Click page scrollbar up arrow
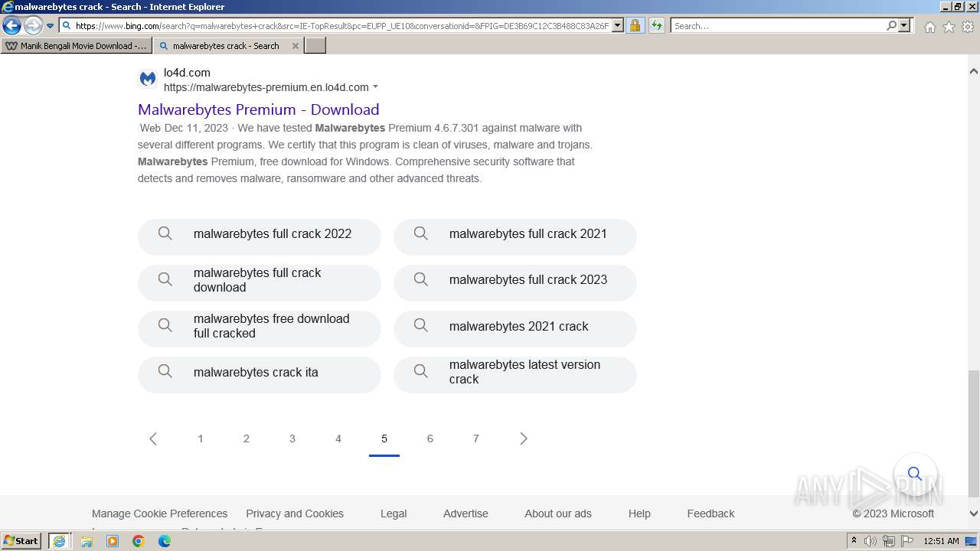The height and width of the screenshot is (551, 980). [x=973, y=71]
